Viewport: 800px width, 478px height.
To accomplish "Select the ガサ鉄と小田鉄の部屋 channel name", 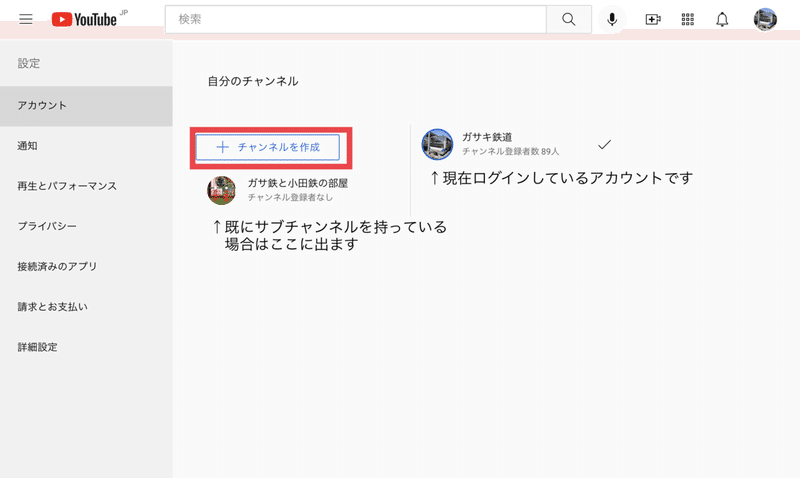I will tap(297, 183).
